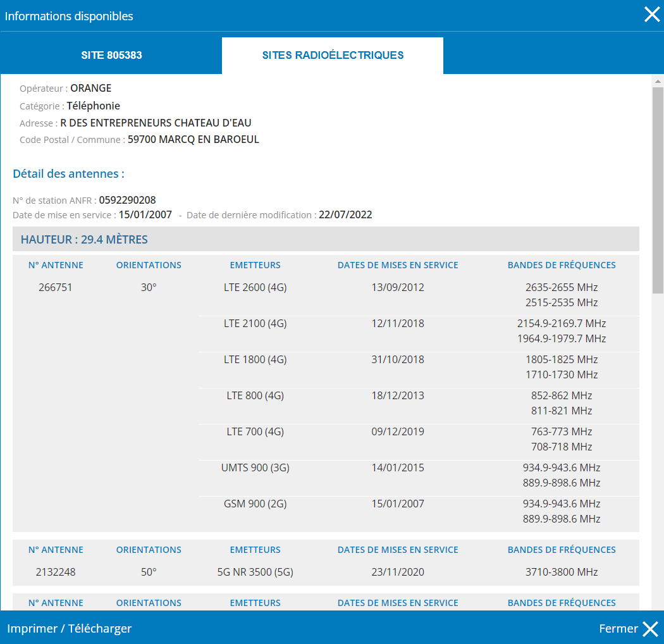Click the scrollbar up arrow

click(x=658, y=82)
